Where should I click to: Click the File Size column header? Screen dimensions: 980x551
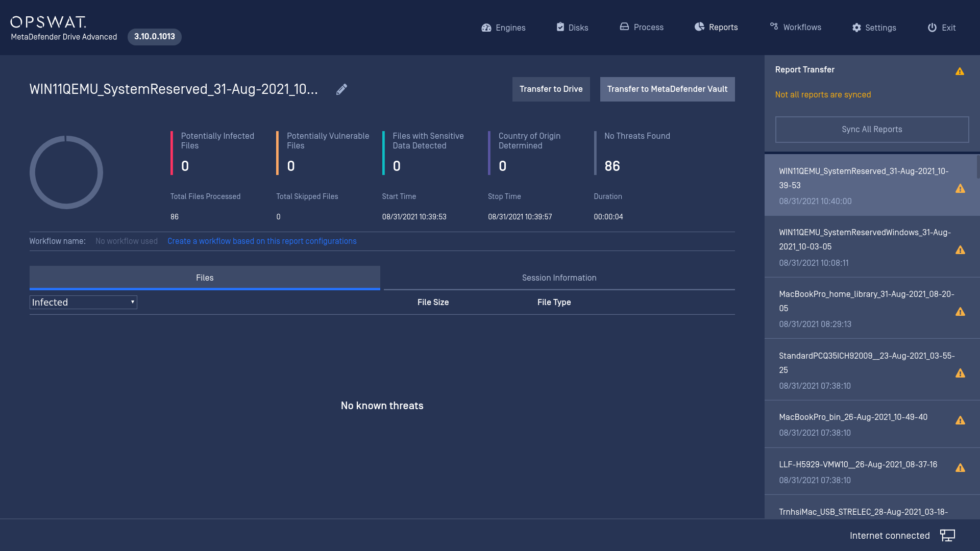[x=433, y=303]
